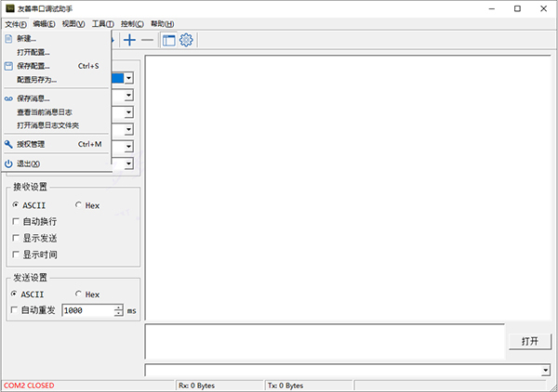Click the Rx: 0 Bytes status entry

pos(196,385)
